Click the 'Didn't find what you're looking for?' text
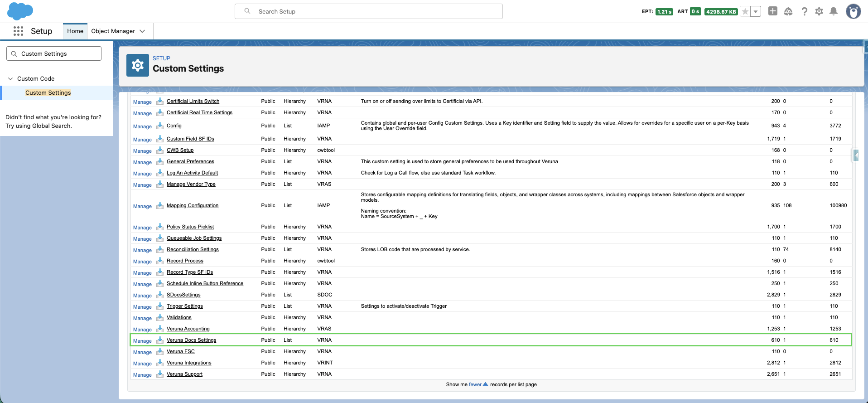Screen dimensions: 868x403 [x=53, y=117]
